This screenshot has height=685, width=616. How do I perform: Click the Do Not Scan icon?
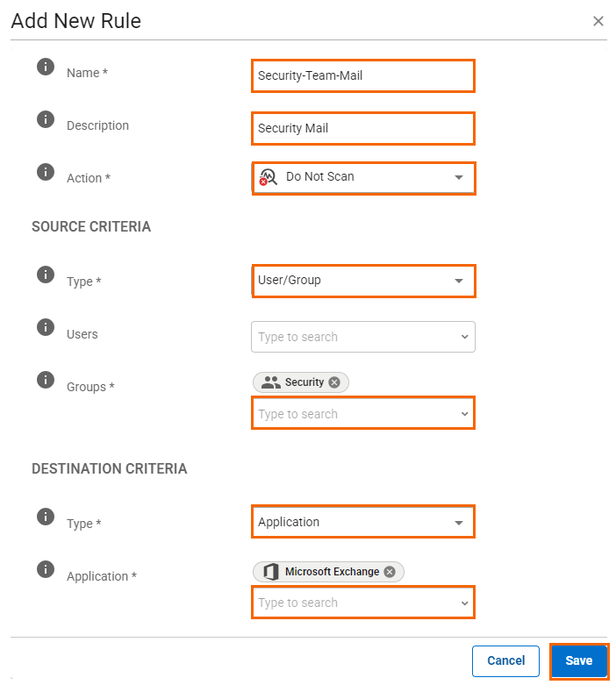268,177
